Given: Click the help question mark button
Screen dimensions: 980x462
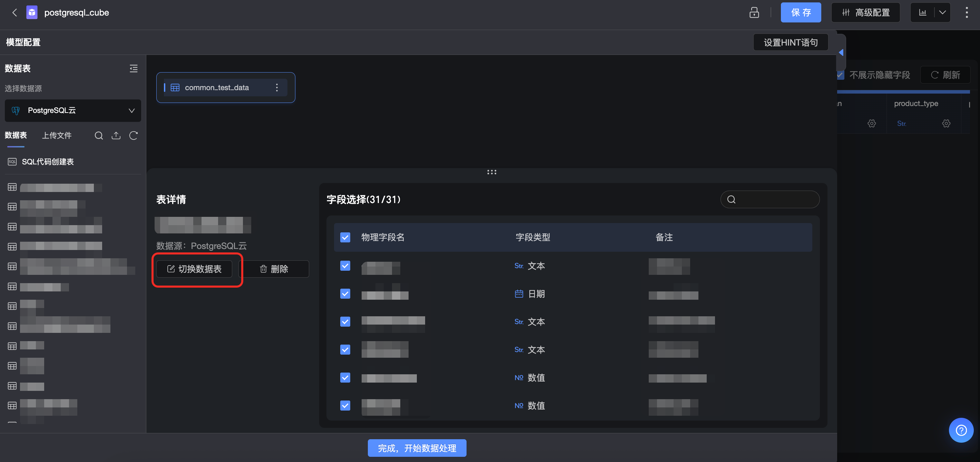Looking at the screenshot, I should coord(961,430).
